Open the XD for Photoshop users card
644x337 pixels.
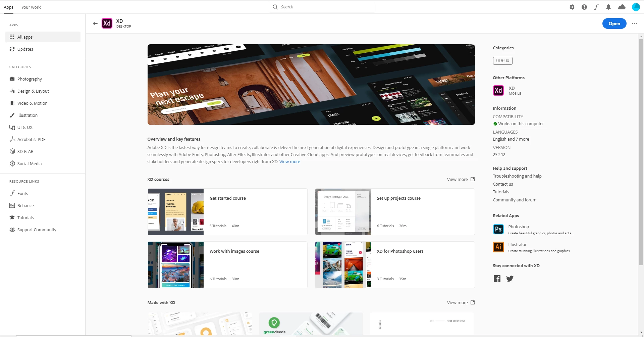coord(395,265)
